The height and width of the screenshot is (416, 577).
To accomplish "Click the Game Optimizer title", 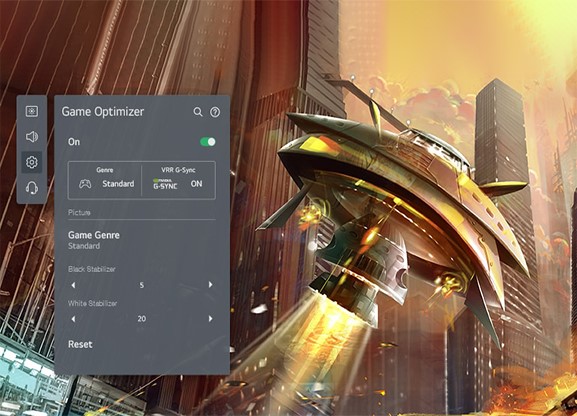I will pos(103,112).
